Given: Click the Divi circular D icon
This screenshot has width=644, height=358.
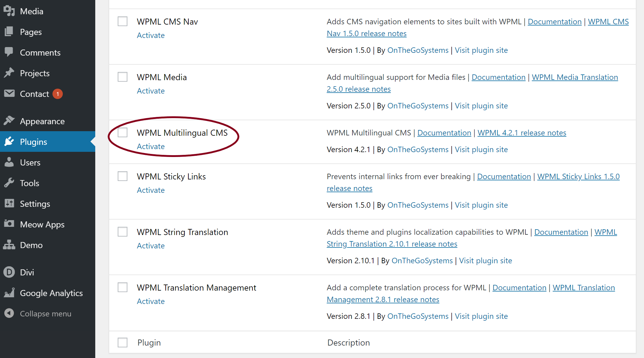Looking at the screenshot, I should click(9, 272).
